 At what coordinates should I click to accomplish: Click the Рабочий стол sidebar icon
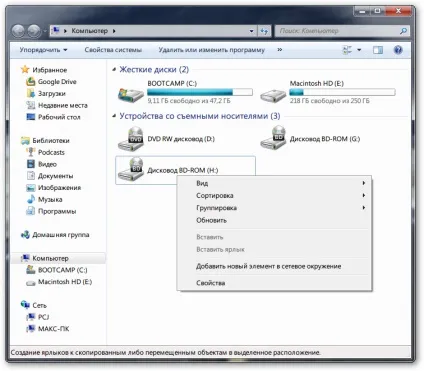coord(31,117)
